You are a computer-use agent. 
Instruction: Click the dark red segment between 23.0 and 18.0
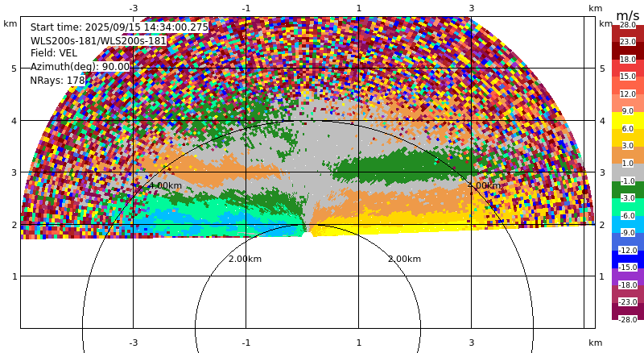(628, 51)
